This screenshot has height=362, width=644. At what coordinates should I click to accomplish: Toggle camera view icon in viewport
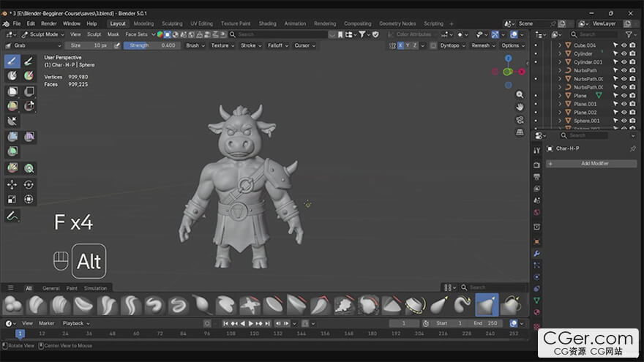click(x=520, y=120)
